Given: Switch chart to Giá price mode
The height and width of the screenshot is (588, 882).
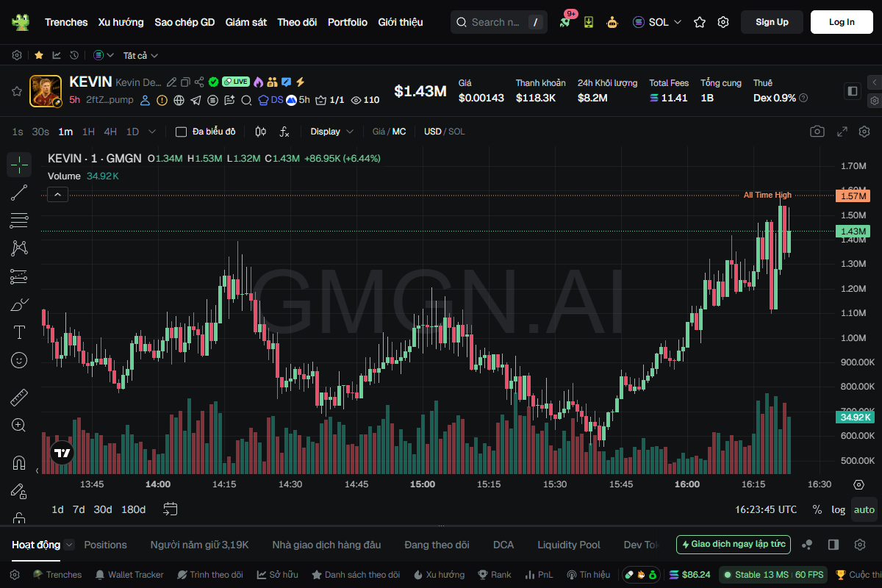Looking at the screenshot, I should (x=379, y=132).
